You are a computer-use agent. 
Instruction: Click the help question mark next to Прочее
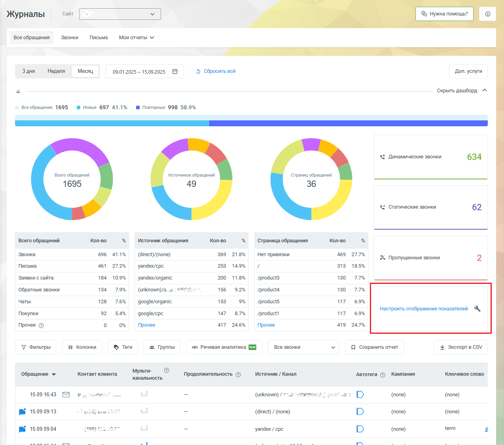(x=41, y=325)
